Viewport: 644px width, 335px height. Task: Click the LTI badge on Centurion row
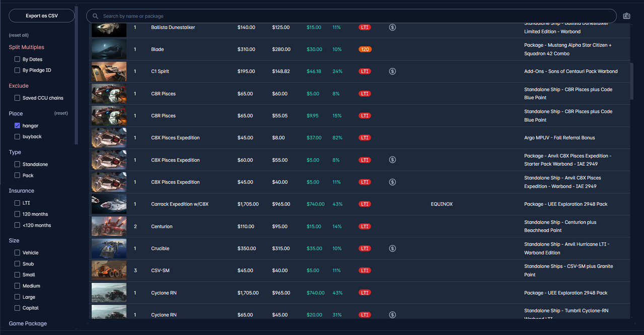365,227
